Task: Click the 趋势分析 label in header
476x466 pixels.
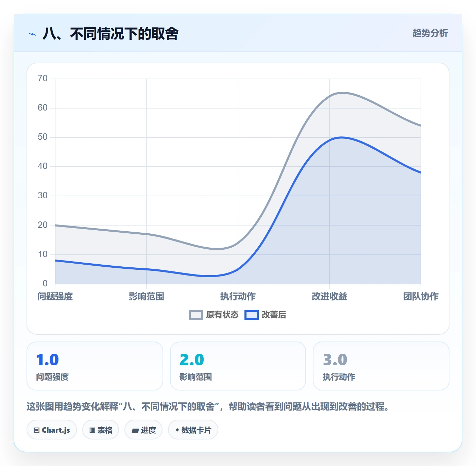Action: pos(430,33)
